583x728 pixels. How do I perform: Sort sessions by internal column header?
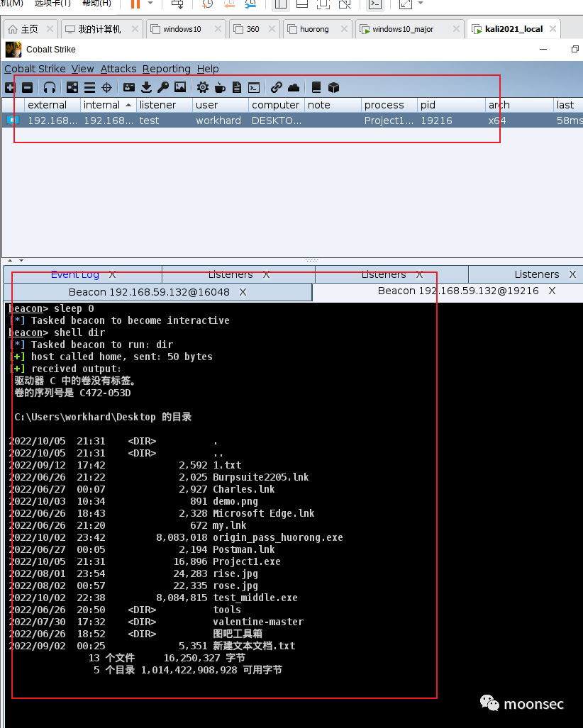coord(109,105)
